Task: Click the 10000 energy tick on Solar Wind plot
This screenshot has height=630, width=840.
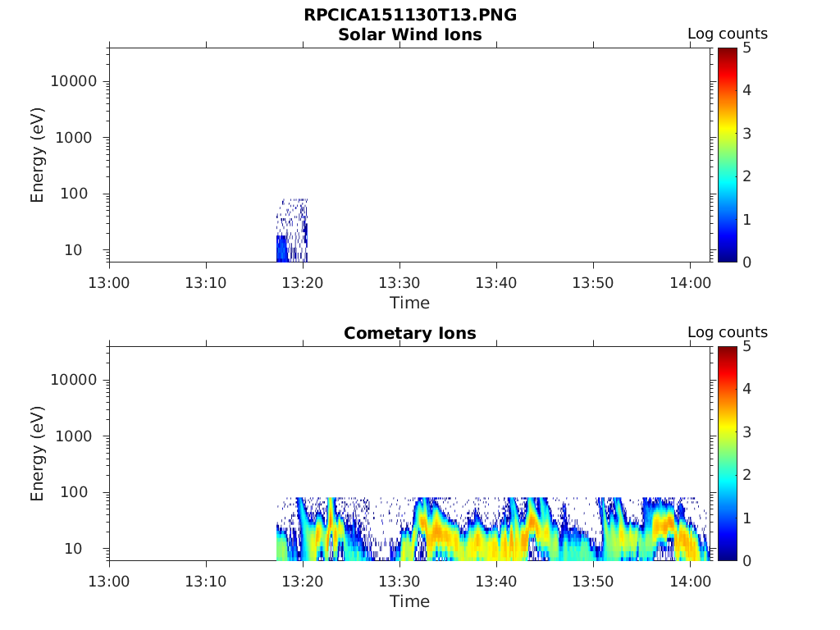Action: (74, 81)
